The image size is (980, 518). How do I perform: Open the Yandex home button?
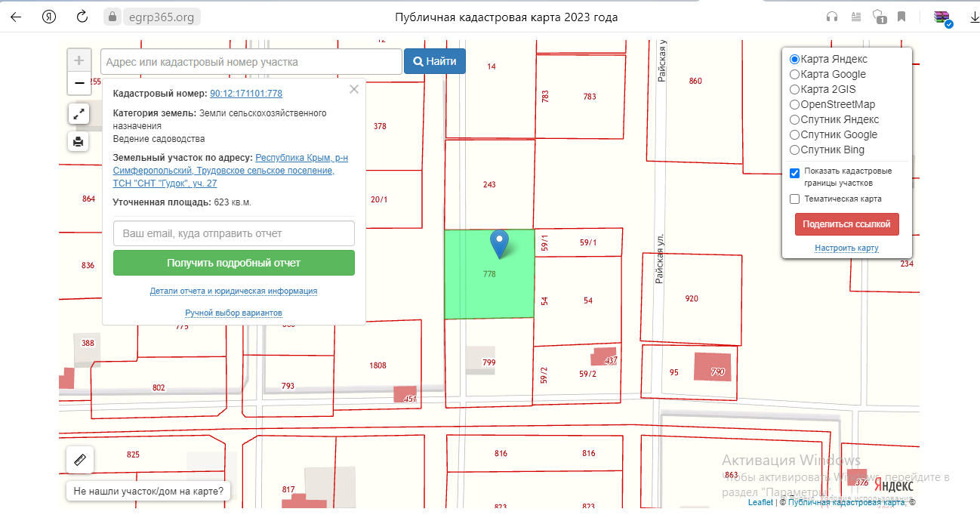[x=50, y=17]
